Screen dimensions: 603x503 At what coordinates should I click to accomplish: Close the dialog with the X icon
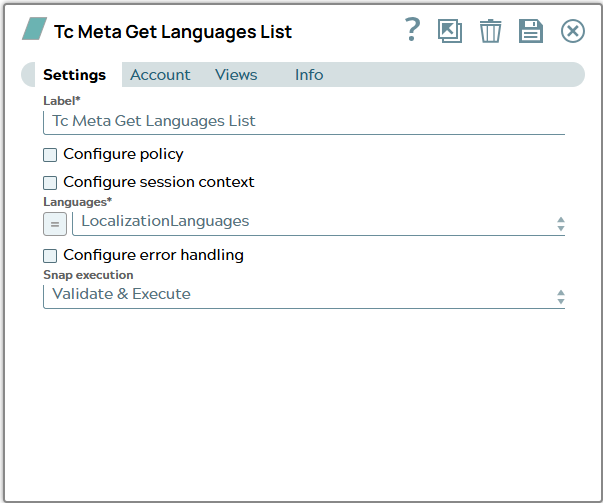tap(573, 31)
